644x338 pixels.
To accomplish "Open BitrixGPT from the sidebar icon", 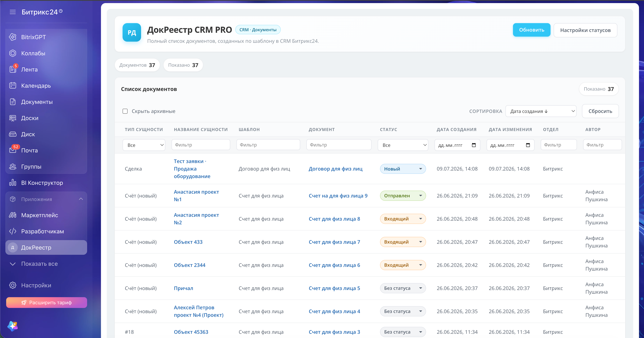I will [x=13, y=37].
